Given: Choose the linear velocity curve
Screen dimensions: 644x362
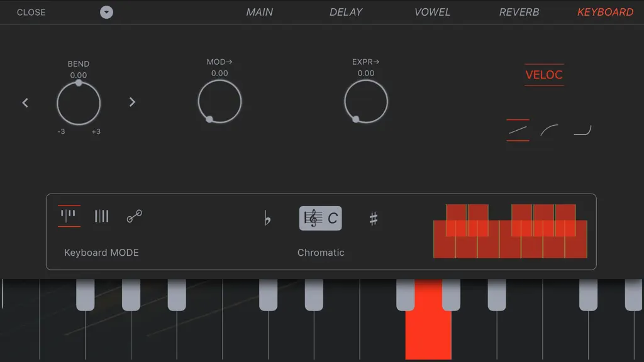Looking at the screenshot, I should pos(518,131).
